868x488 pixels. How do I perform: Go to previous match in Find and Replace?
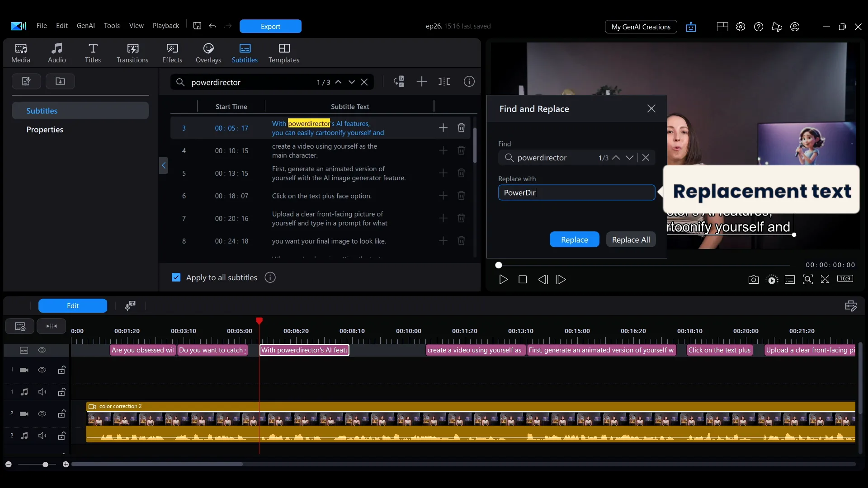(616, 158)
